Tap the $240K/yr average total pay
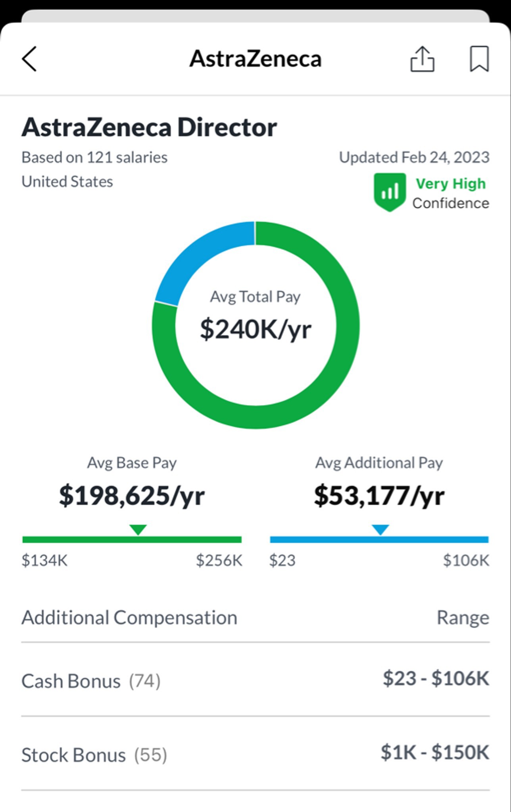The image size is (511, 812). coord(255,329)
